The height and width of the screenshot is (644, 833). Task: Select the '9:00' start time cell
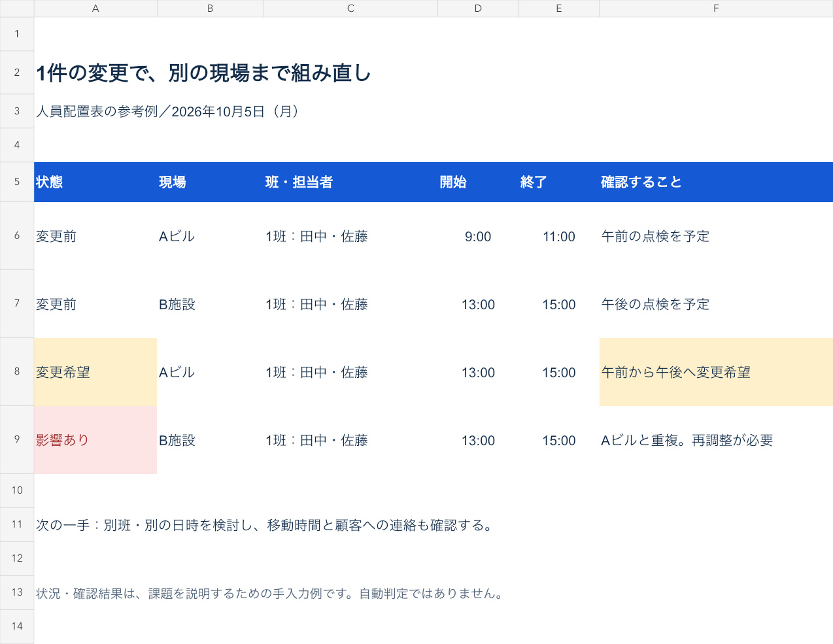click(x=478, y=236)
